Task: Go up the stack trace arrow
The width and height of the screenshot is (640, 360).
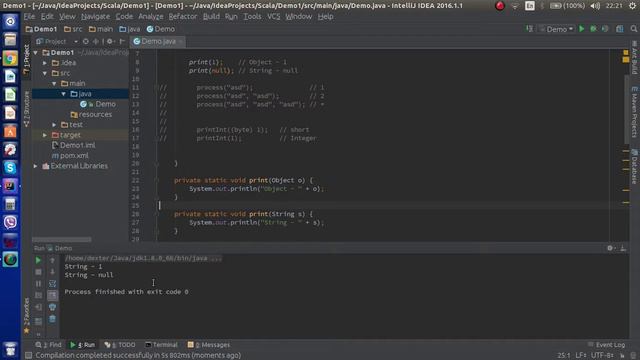Action: [52, 260]
